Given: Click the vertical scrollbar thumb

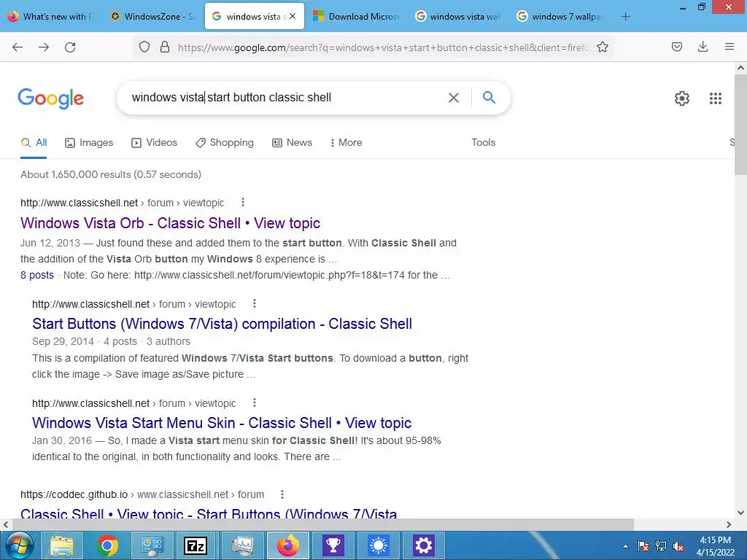Looking at the screenshot, I should (x=740, y=125).
